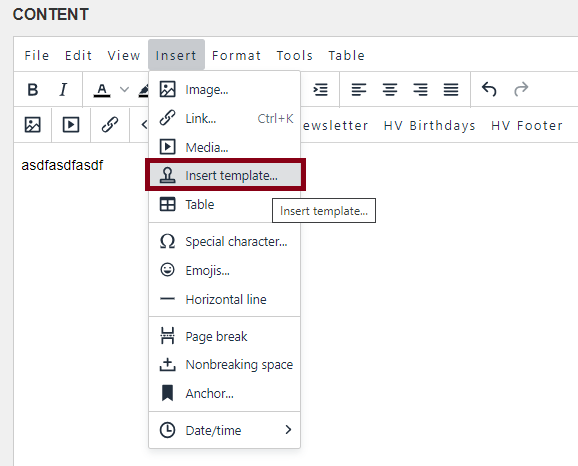578x466 pixels.
Task: Choose Insert template… from the menu
Action: tap(225, 175)
